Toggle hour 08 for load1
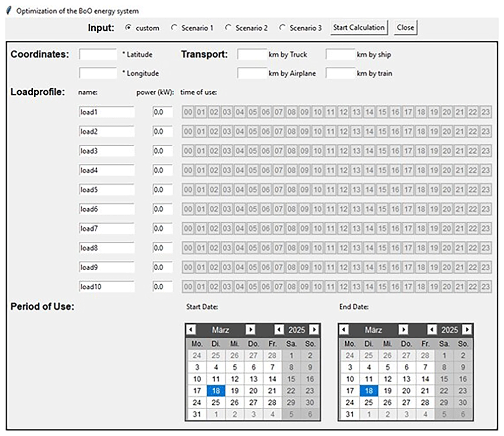The image size is (504, 436). tap(291, 112)
